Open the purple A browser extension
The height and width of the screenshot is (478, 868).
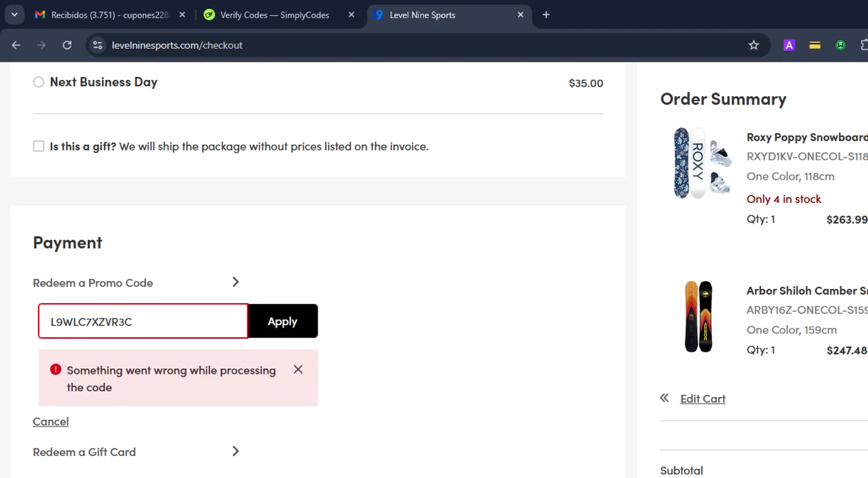click(789, 45)
